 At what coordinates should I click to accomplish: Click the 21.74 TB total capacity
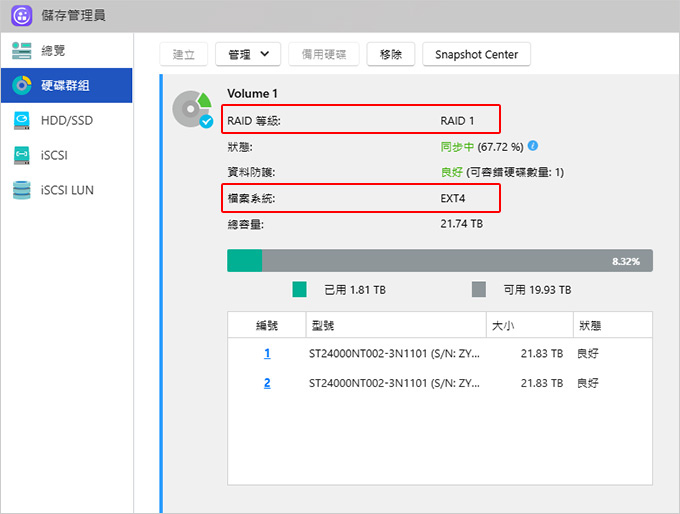point(461,224)
